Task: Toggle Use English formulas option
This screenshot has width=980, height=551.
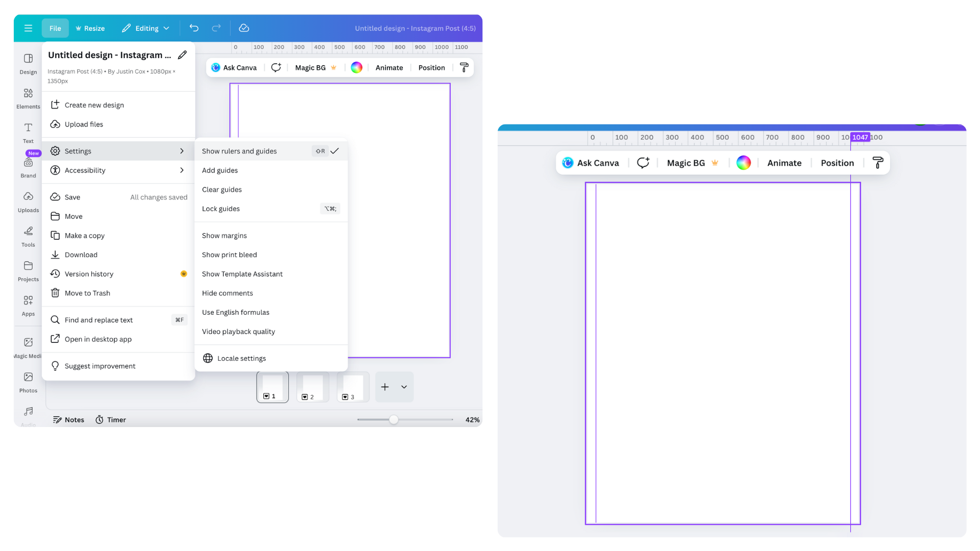Action: [271, 312]
